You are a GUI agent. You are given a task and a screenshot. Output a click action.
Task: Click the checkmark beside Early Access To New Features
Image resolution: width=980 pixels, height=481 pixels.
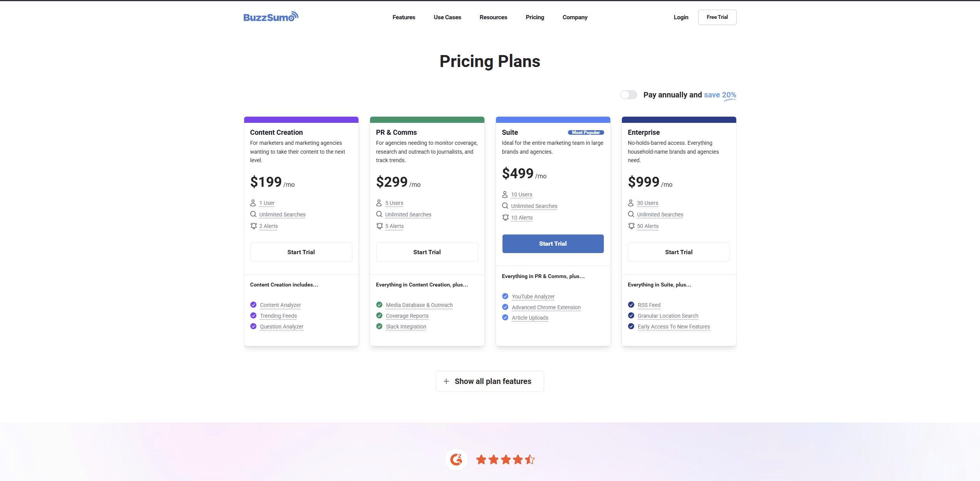coord(631,326)
